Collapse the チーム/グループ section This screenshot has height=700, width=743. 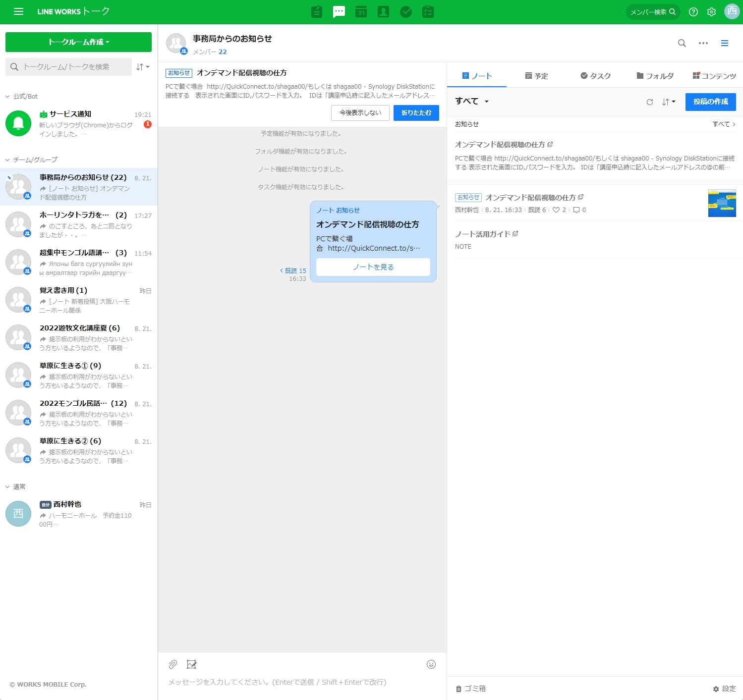coord(7,160)
